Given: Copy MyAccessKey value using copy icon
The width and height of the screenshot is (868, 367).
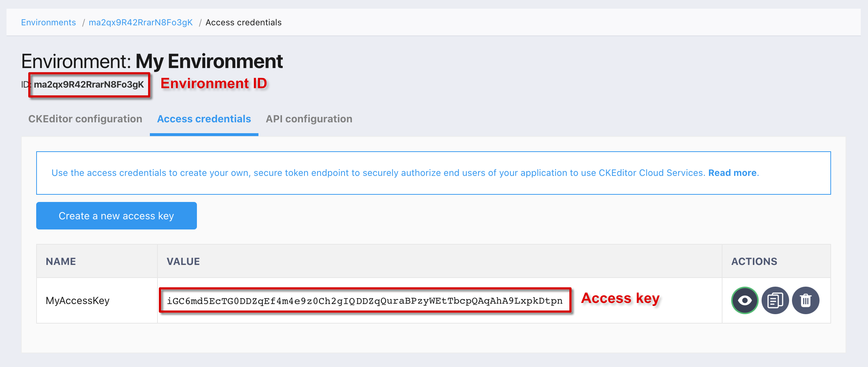Looking at the screenshot, I should point(775,300).
